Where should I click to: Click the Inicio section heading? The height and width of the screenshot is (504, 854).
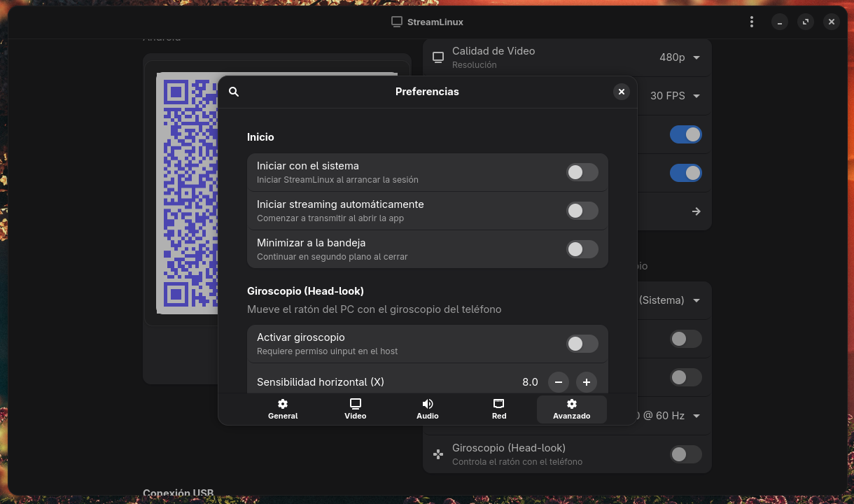260,137
